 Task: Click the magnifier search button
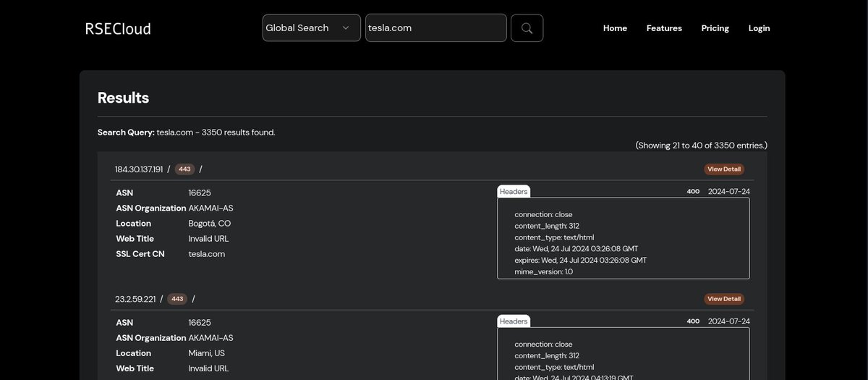click(527, 28)
